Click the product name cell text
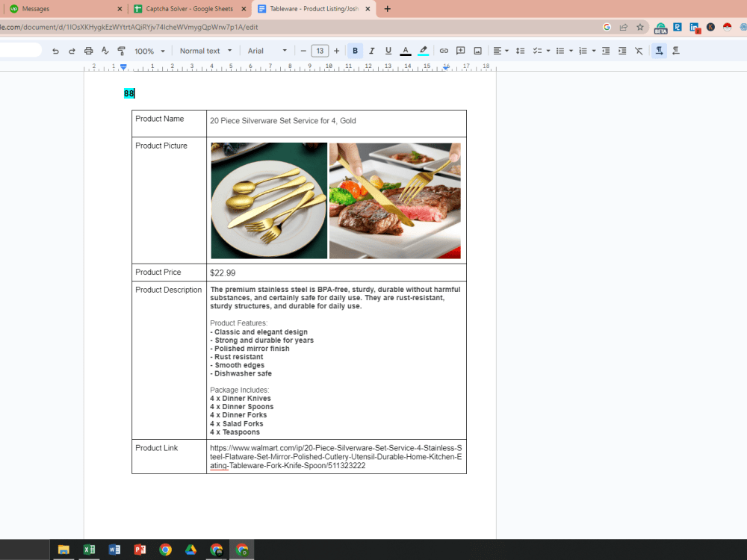Image resolution: width=747 pixels, height=560 pixels. (283, 121)
